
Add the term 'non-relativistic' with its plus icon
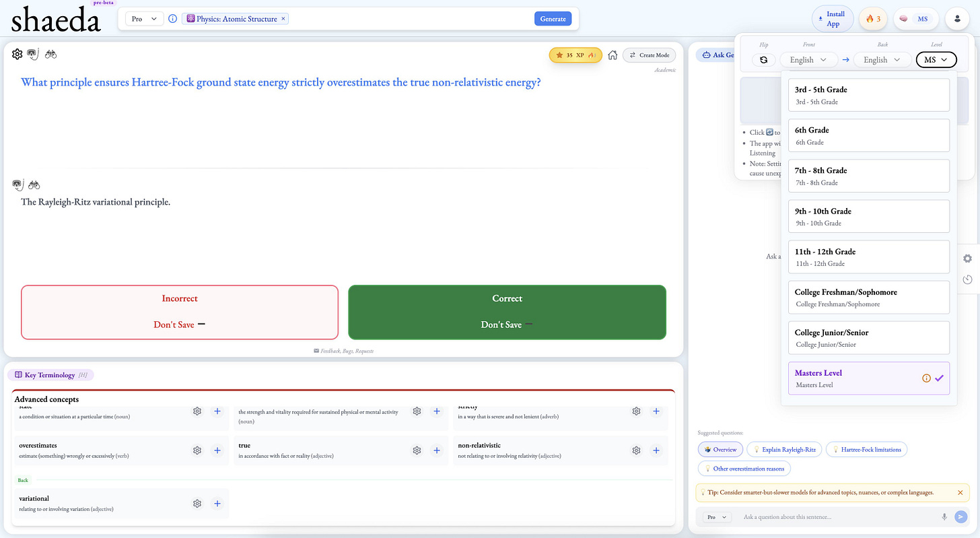click(656, 450)
